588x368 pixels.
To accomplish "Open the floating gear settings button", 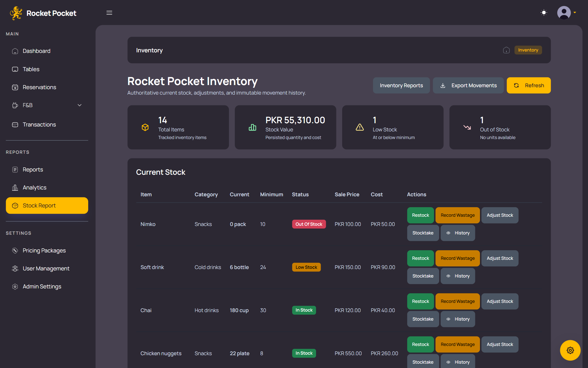I will coord(570,350).
